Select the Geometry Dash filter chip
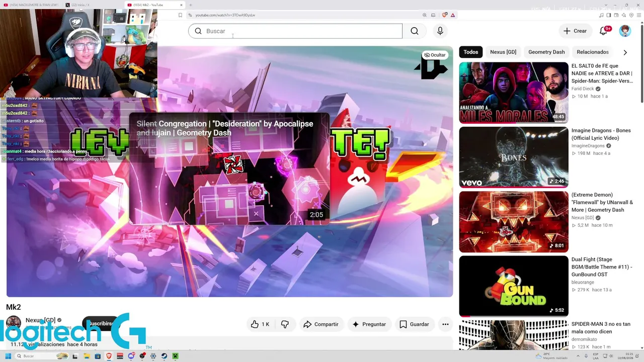The height and width of the screenshot is (362, 644). coord(546,52)
